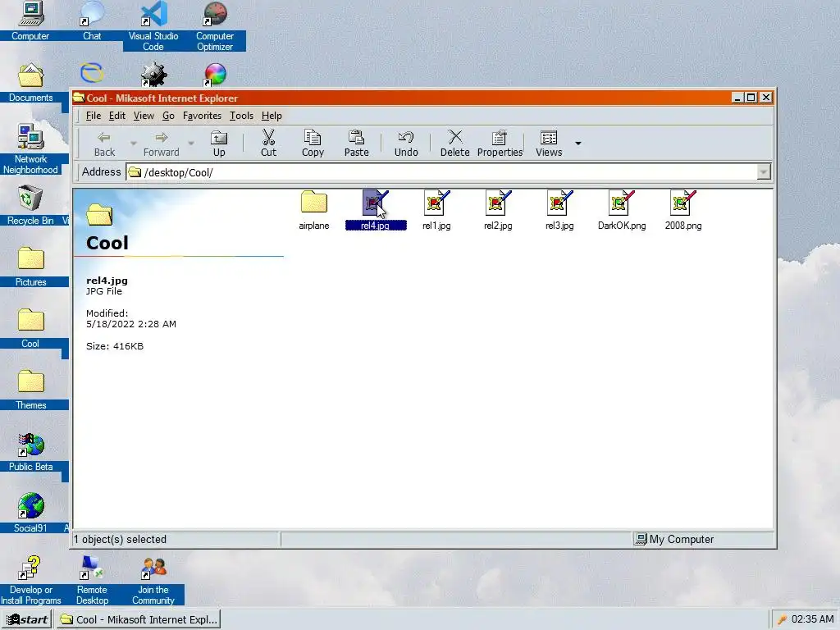This screenshot has width=840, height=630.
Task: Click the taskbar clock
Action: click(x=812, y=619)
